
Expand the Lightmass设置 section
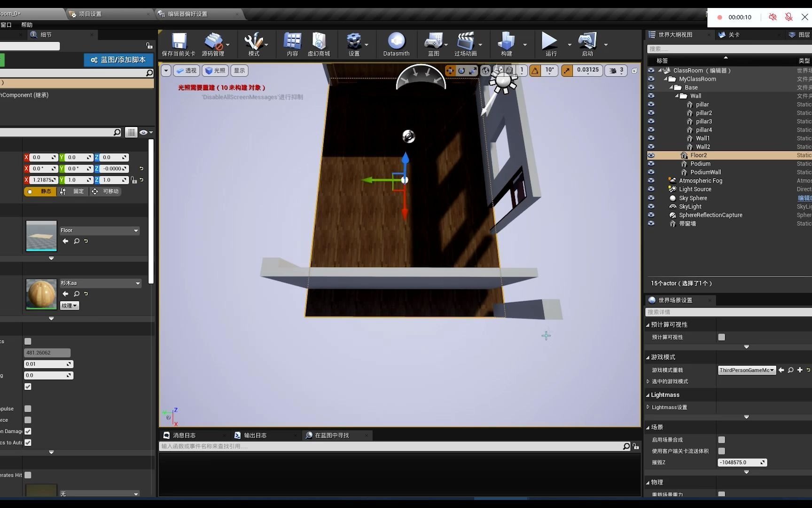[648, 407]
